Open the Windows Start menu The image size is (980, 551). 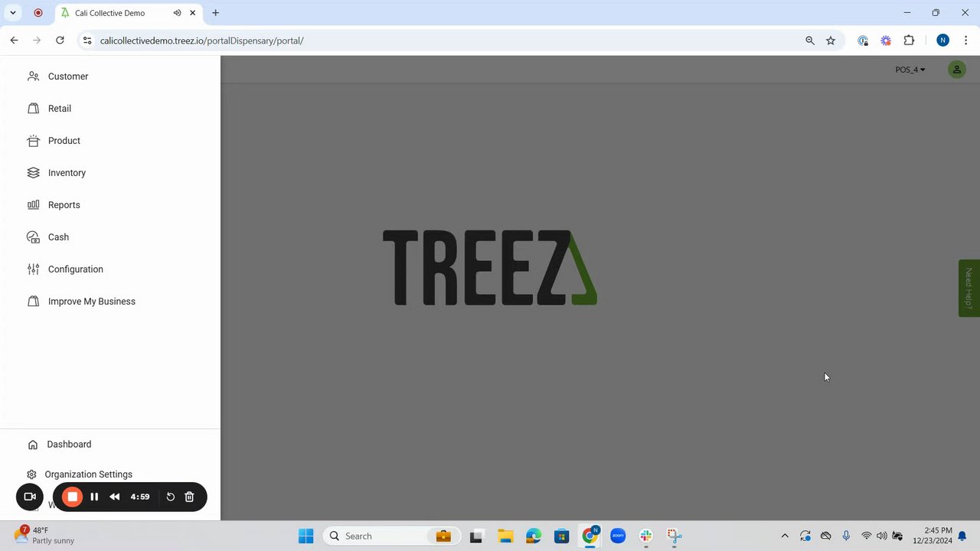[305, 536]
